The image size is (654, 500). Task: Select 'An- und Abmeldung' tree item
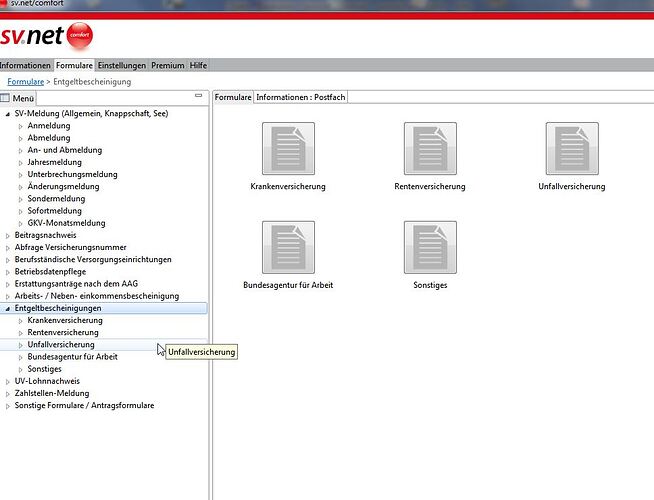click(x=65, y=150)
